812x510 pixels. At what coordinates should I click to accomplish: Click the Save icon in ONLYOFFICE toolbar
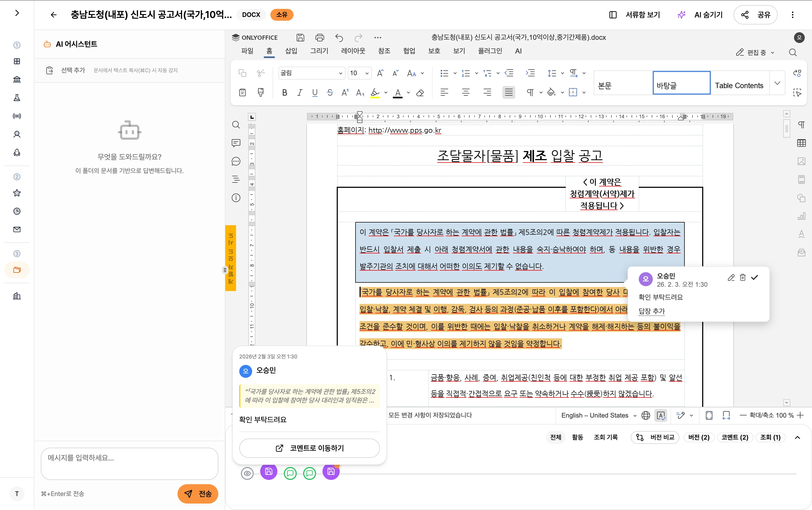coord(300,37)
